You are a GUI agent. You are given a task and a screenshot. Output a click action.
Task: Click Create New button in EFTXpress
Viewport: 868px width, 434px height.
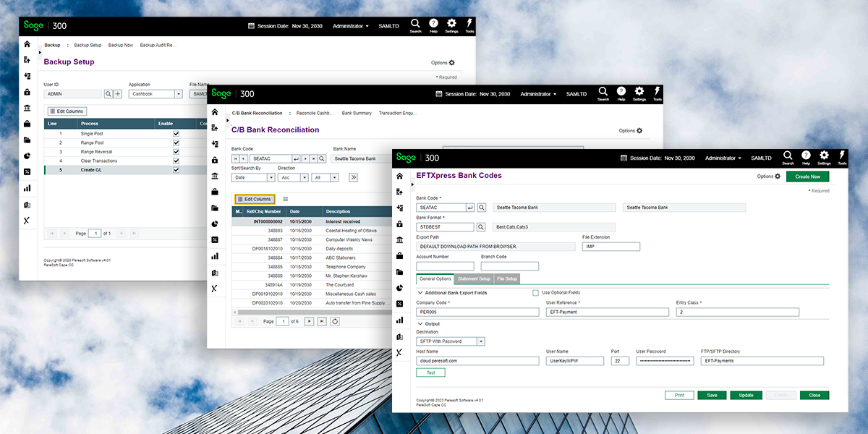tap(807, 176)
